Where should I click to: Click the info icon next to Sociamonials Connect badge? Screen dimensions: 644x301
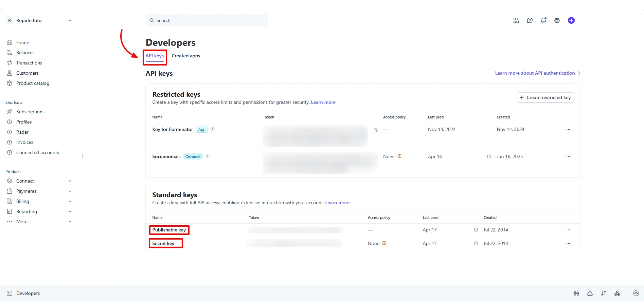pyautogui.click(x=208, y=156)
